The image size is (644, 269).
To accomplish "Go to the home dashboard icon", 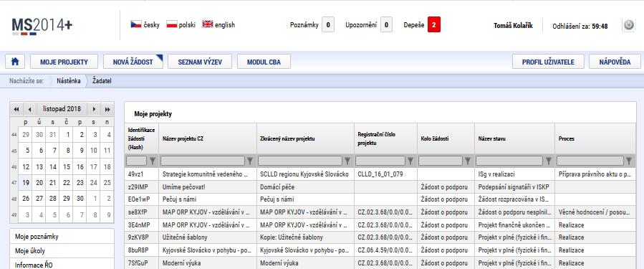I will click(x=15, y=62).
